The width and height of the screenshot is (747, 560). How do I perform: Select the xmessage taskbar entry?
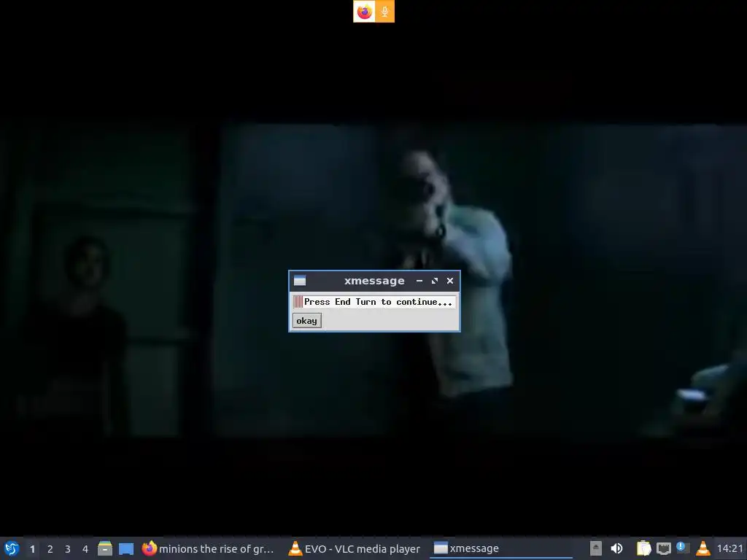tap(500, 548)
